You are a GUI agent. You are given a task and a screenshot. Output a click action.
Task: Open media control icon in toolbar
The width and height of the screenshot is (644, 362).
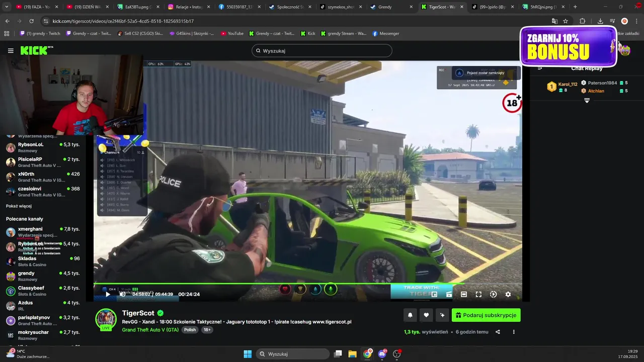point(612,21)
